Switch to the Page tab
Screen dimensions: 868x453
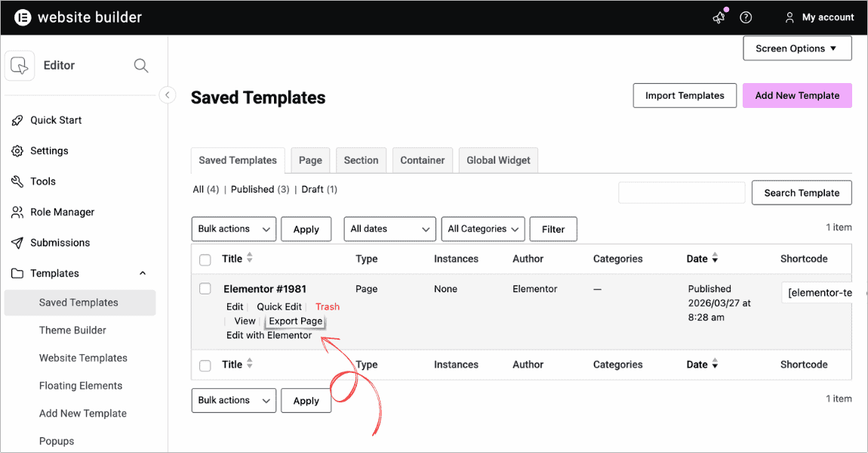310,160
